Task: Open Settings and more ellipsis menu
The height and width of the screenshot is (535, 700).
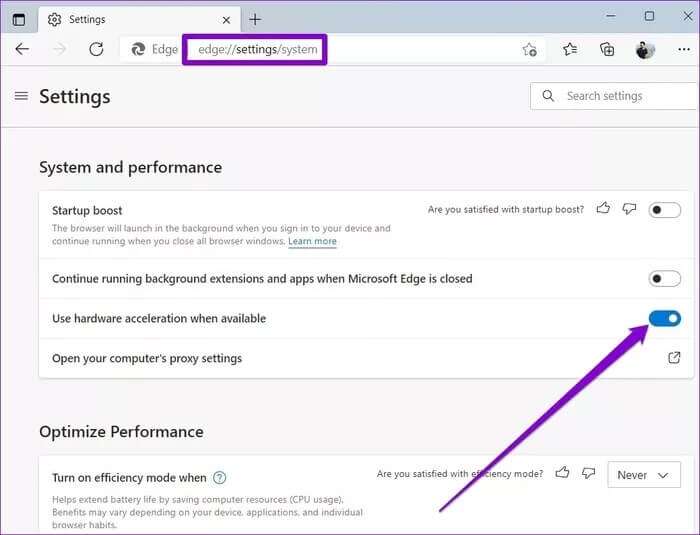Action: [x=683, y=50]
